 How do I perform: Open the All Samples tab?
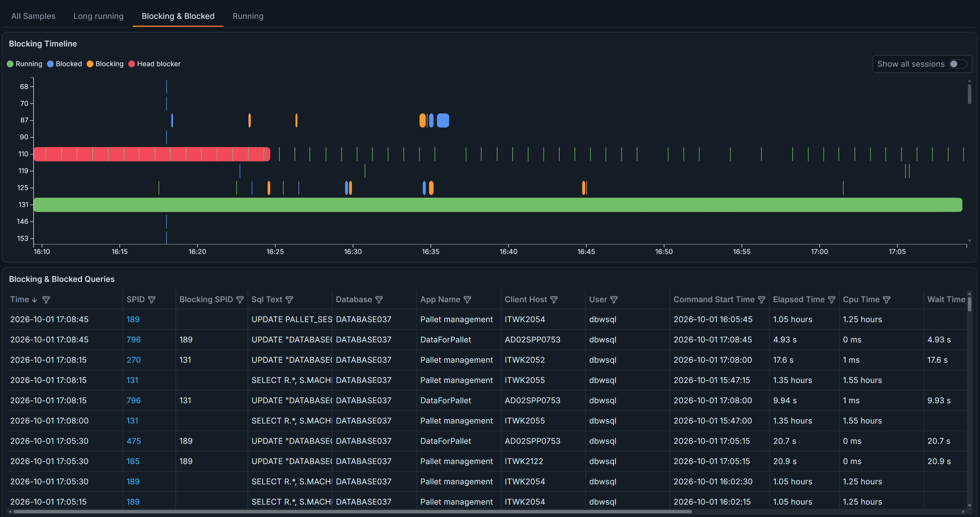[x=33, y=16]
